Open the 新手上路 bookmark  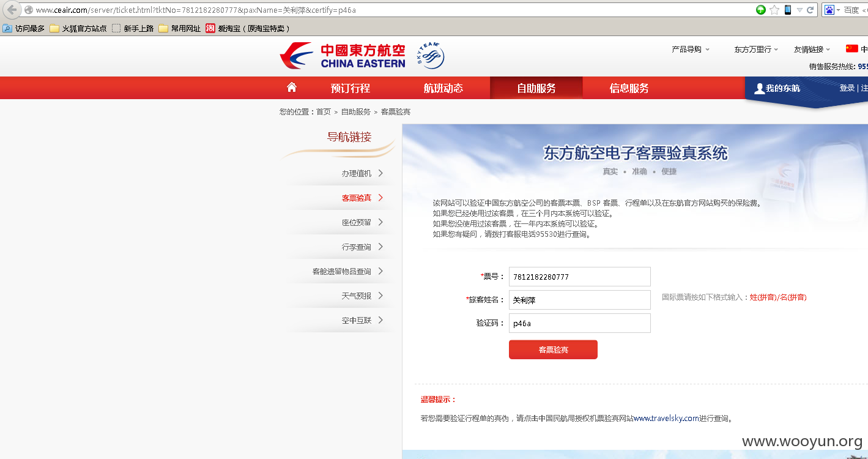[132, 28]
